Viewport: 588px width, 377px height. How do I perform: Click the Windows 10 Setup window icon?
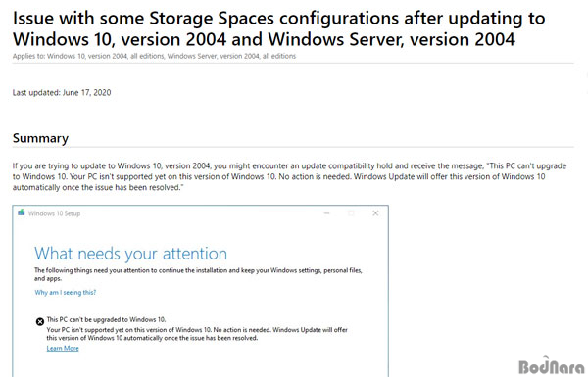click(22, 212)
